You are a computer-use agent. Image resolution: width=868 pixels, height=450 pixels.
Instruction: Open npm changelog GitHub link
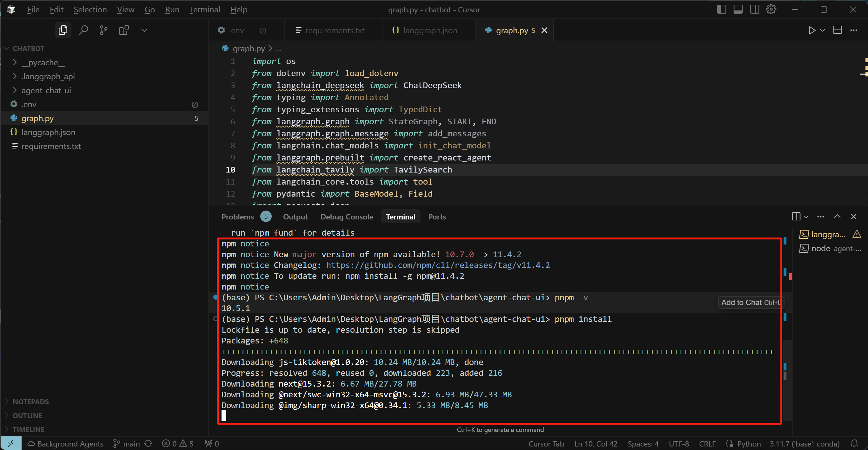pyautogui.click(x=438, y=265)
